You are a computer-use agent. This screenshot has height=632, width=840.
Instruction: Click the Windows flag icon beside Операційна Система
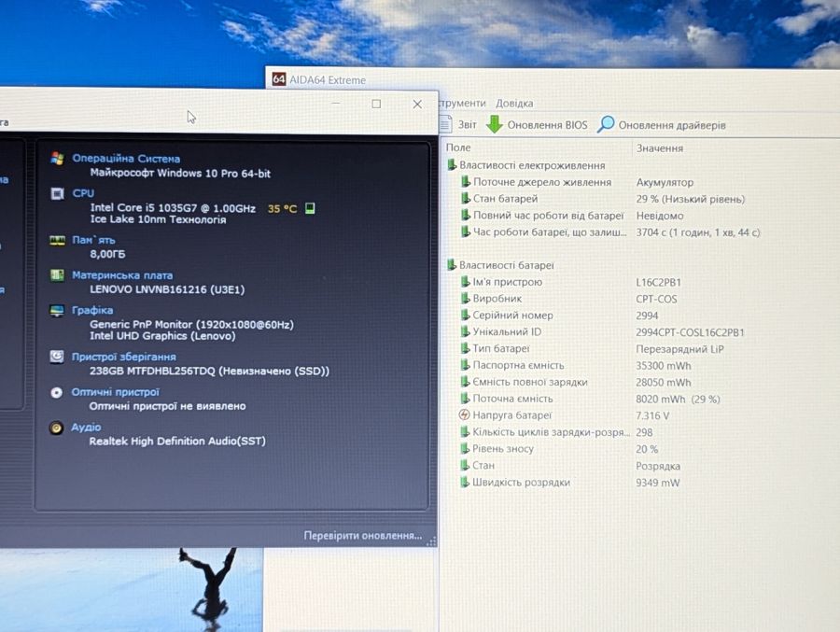[x=57, y=158]
